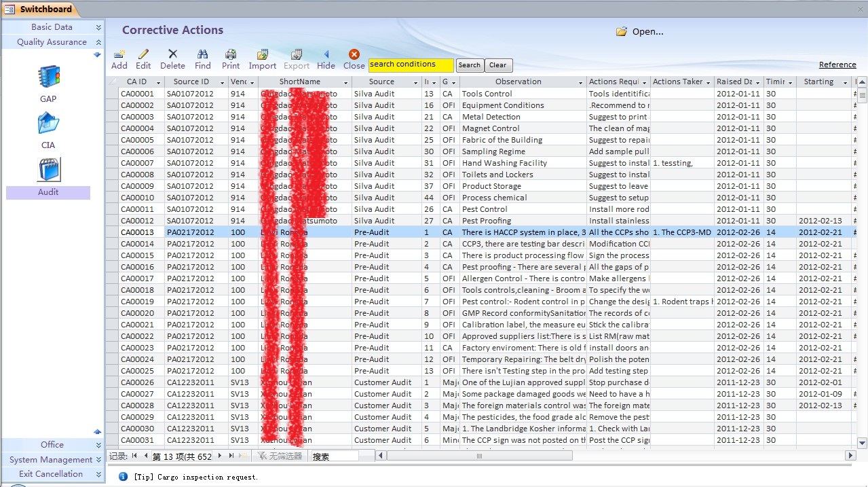This screenshot has height=487, width=868.
Task: Open the Reference link
Action: [837, 65]
